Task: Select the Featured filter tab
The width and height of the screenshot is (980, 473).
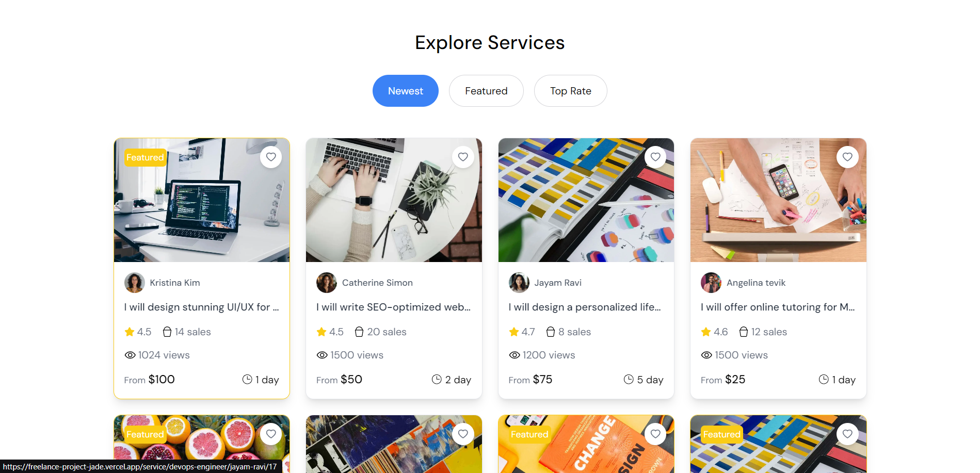Action: [x=486, y=91]
